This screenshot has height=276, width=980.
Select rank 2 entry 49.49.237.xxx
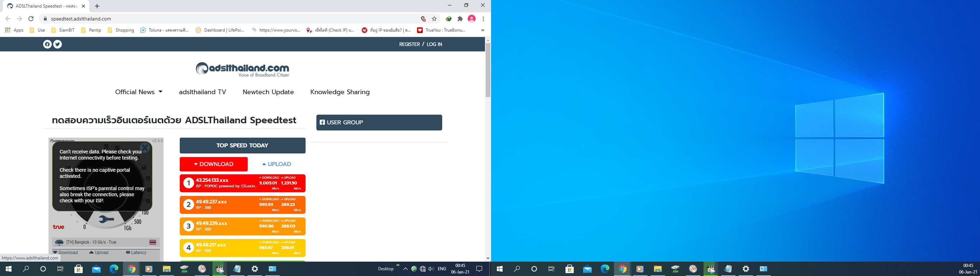click(x=243, y=205)
